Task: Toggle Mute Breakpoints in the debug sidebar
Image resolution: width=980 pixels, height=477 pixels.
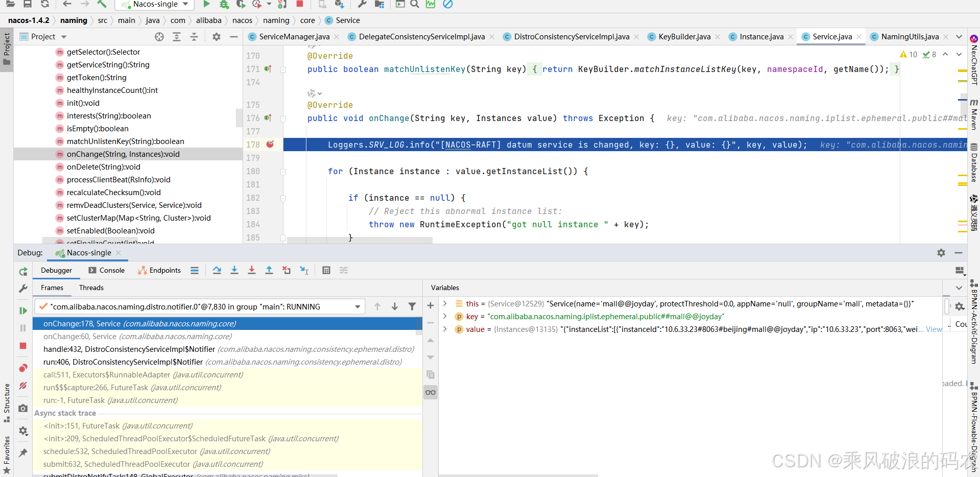Action: click(23, 386)
